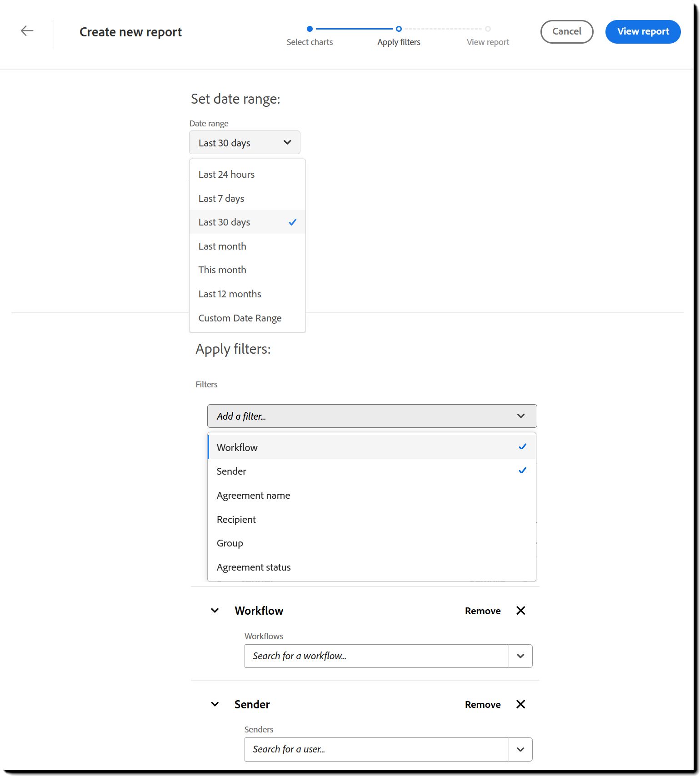Pick the Last month option

(x=247, y=246)
